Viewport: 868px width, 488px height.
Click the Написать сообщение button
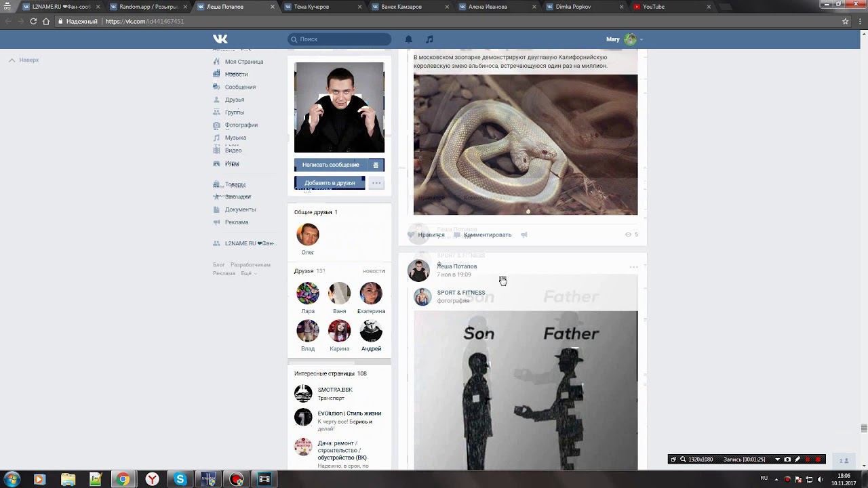point(331,165)
